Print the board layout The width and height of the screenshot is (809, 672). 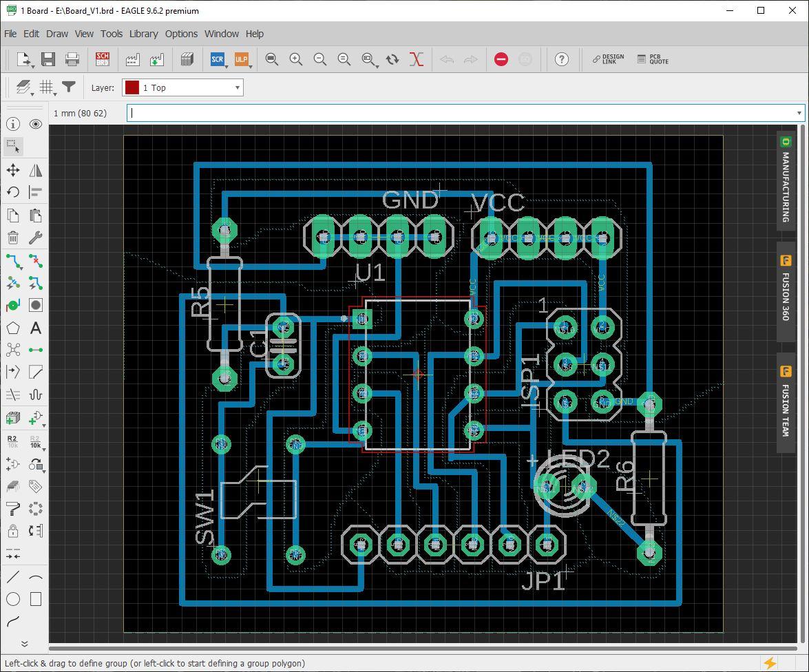tap(72, 59)
